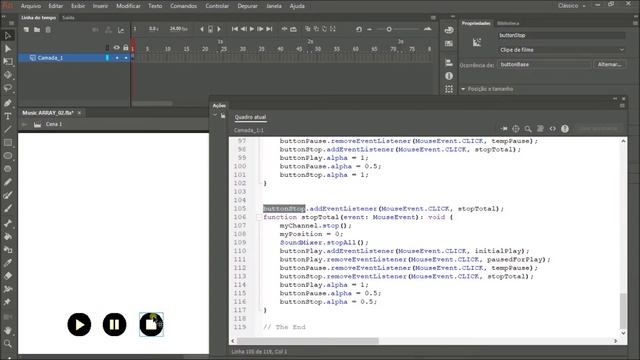Toggle outline color bar of Camada_1

[x=107, y=58]
